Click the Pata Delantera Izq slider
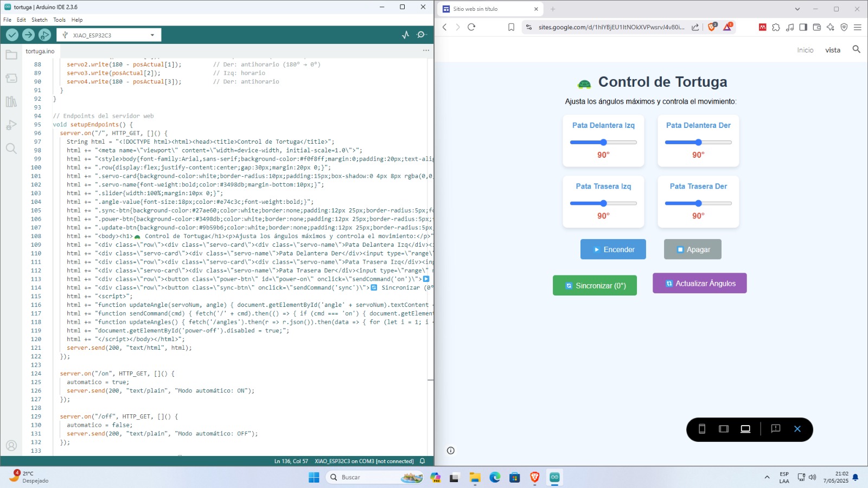This screenshot has width=868, height=488. [603, 142]
